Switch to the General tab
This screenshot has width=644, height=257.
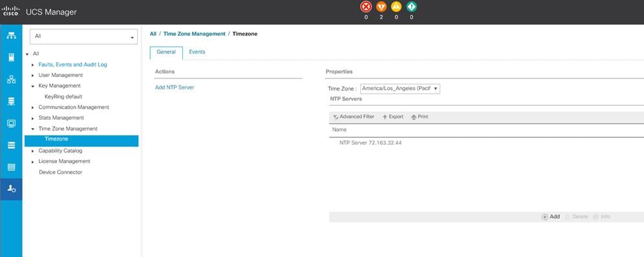pyautogui.click(x=166, y=52)
